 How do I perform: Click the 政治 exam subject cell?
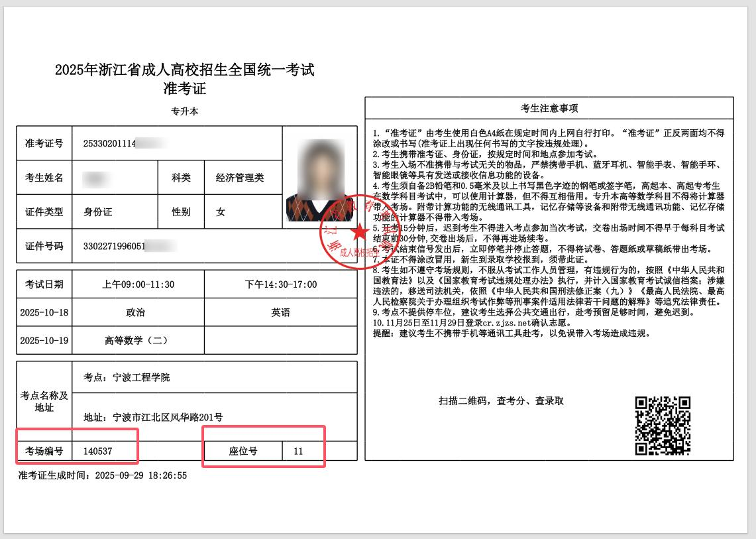point(136,312)
